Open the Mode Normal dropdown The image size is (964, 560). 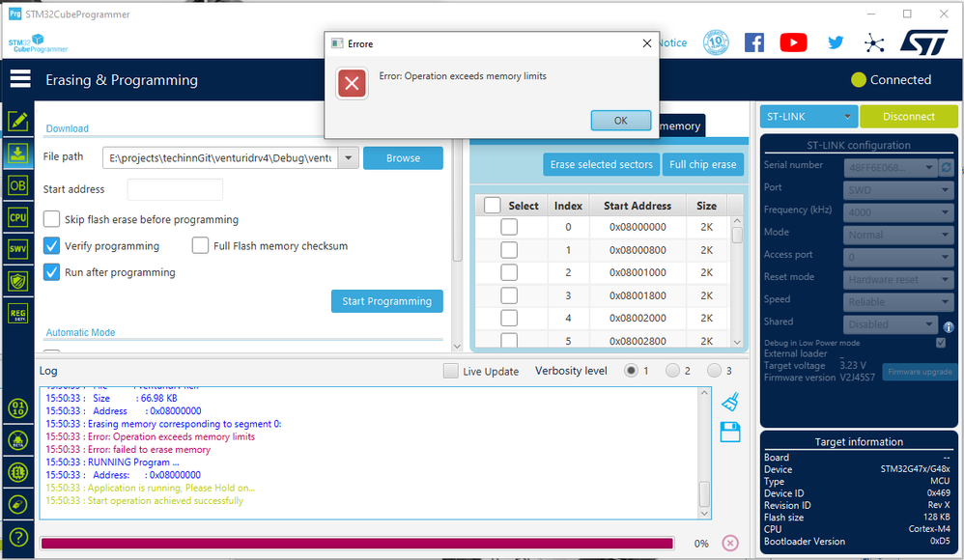[x=899, y=235]
